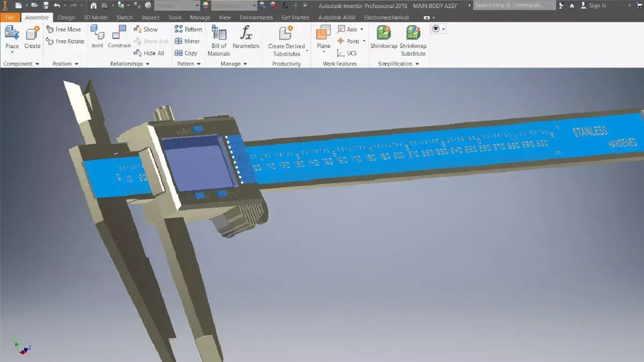Screen dimensions: 644x362
Task: Switch to the 3D Model tab
Action: coord(96,17)
